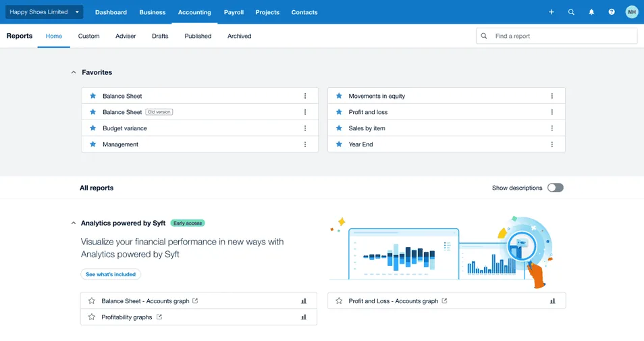Remove star from Budget variance

click(x=93, y=128)
